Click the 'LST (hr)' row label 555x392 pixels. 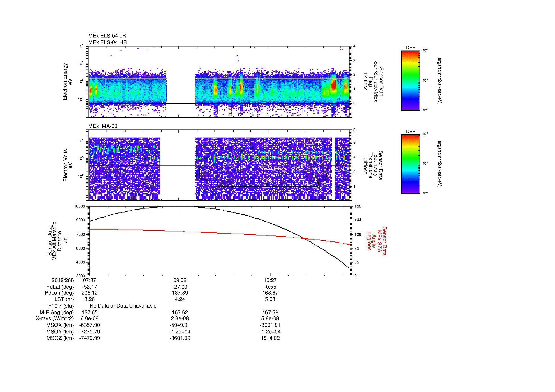[64, 300]
